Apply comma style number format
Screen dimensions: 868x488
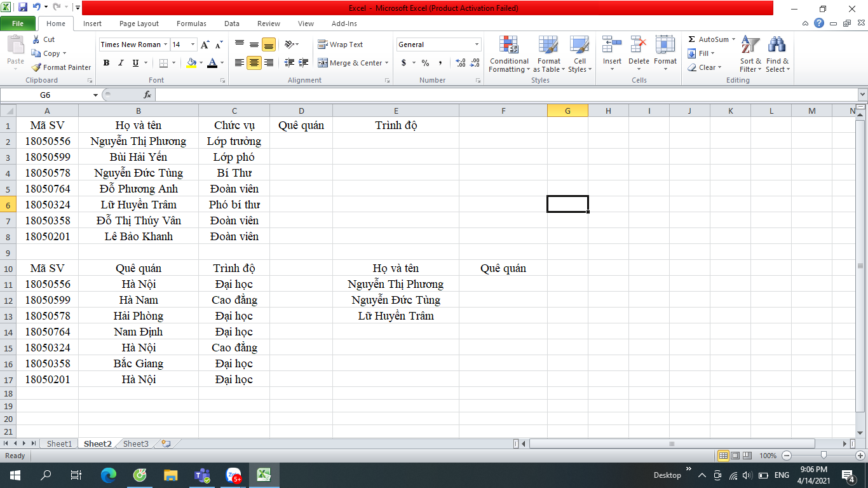click(x=440, y=63)
